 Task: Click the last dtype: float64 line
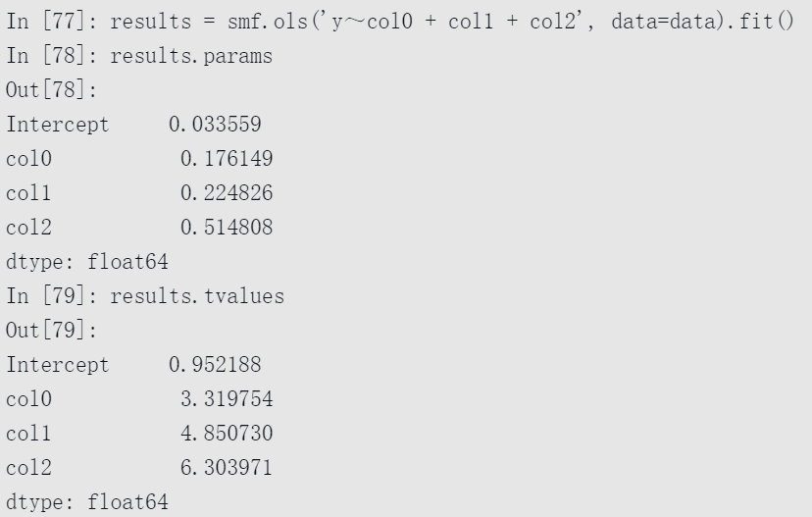pyautogui.click(x=87, y=502)
